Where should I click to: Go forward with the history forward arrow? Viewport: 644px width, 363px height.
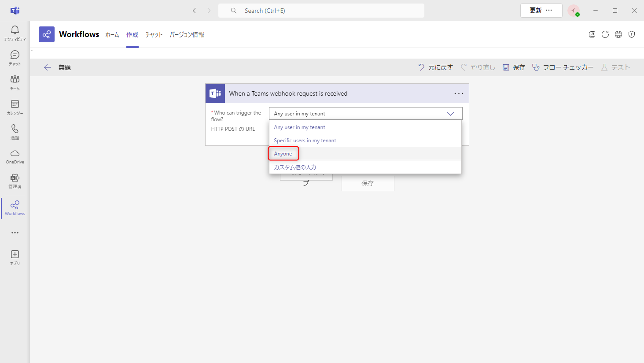[209, 11]
